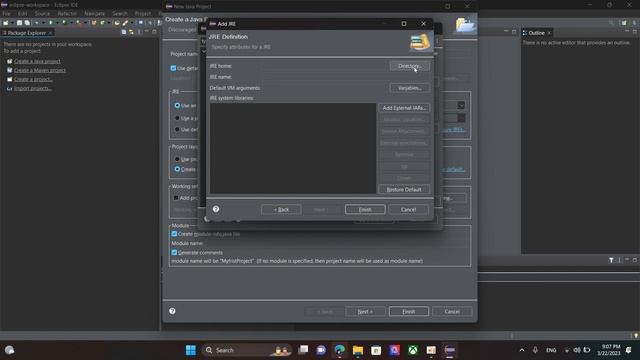Select the Outline tab
This screenshot has height=360, width=640.
tap(536, 33)
